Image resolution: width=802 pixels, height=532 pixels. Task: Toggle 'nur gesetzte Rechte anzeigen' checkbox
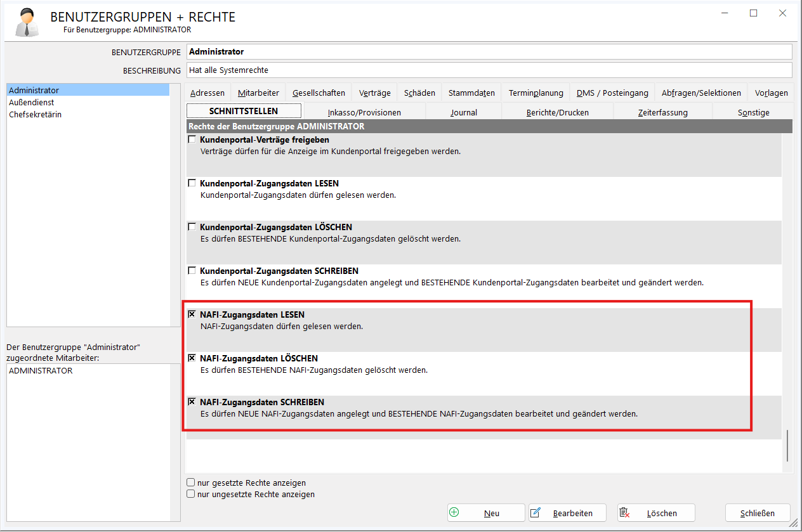[190, 483]
